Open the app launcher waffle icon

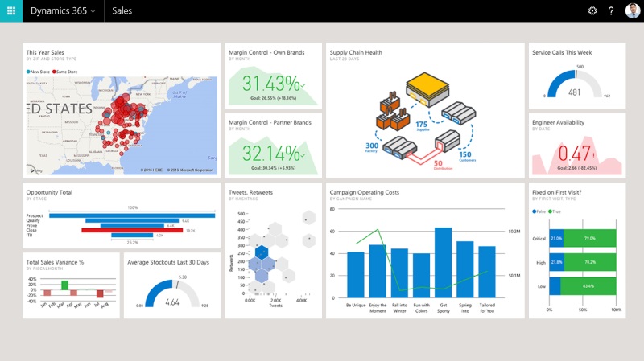click(x=11, y=10)
